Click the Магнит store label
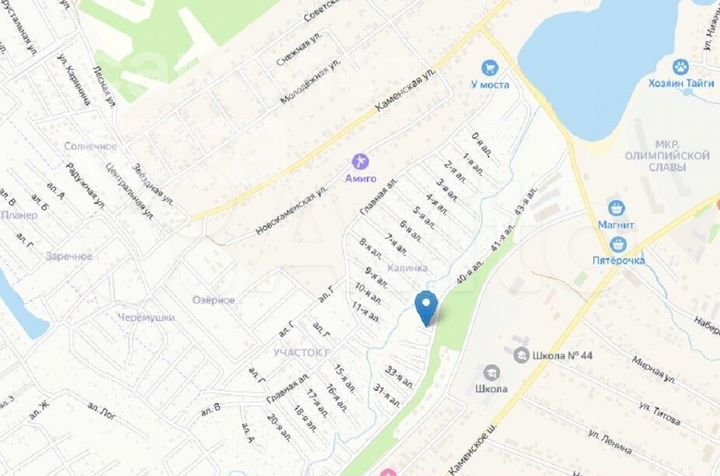The height and width of the screenshot is (476, 720). click(x=616, y=225)
